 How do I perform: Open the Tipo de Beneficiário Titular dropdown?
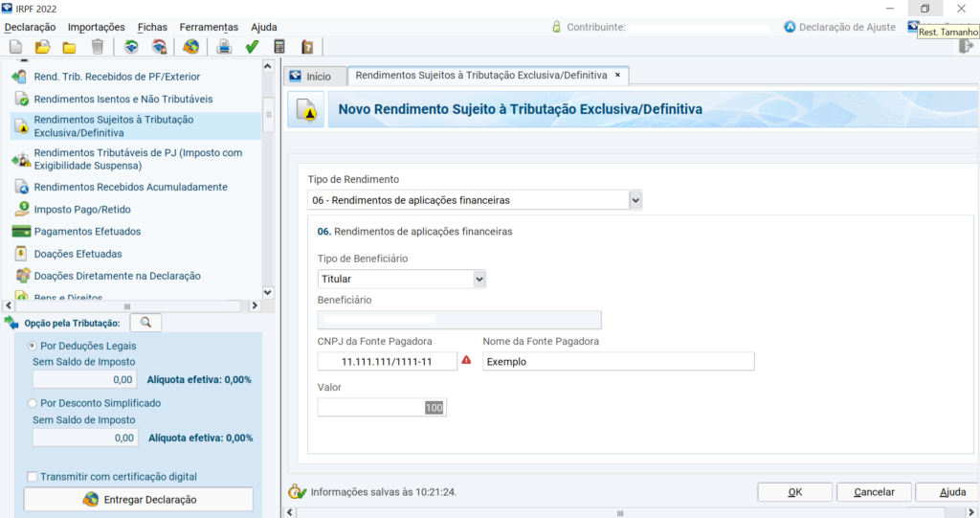point(479,279)
